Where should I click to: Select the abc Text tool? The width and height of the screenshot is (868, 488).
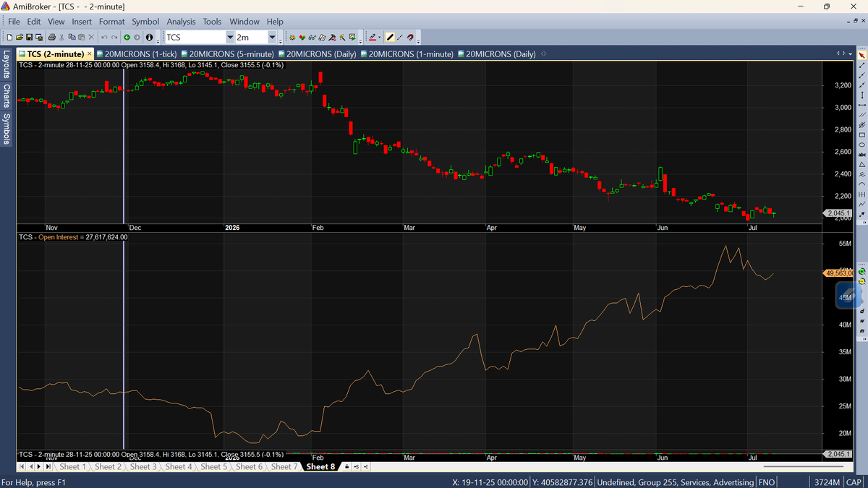pyautogui.click(x=861, y=155)
